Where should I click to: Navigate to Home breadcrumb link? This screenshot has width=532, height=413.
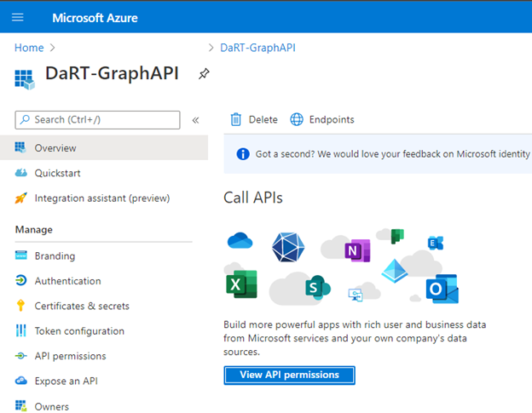tap(28, 48)
